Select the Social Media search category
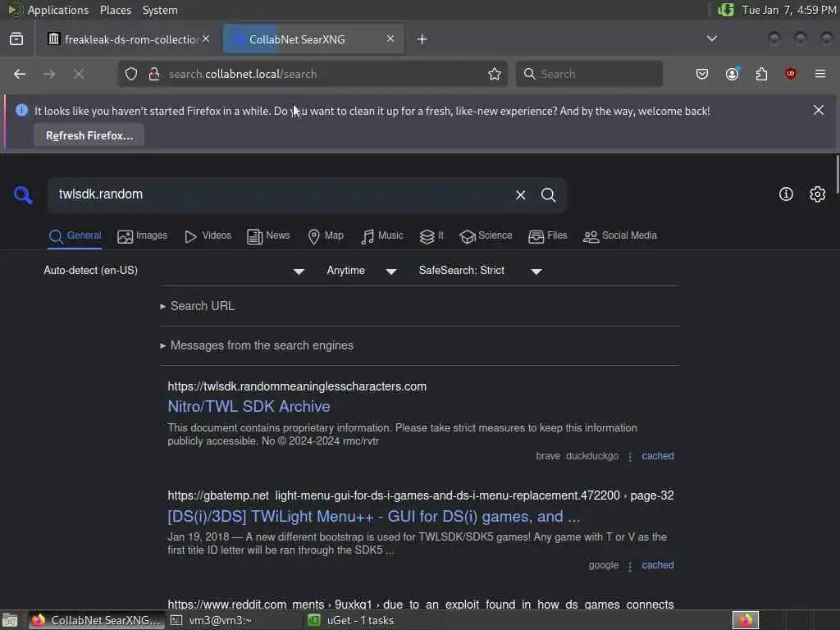The width and height of the screenshot is (840, 630). [620, 235]
